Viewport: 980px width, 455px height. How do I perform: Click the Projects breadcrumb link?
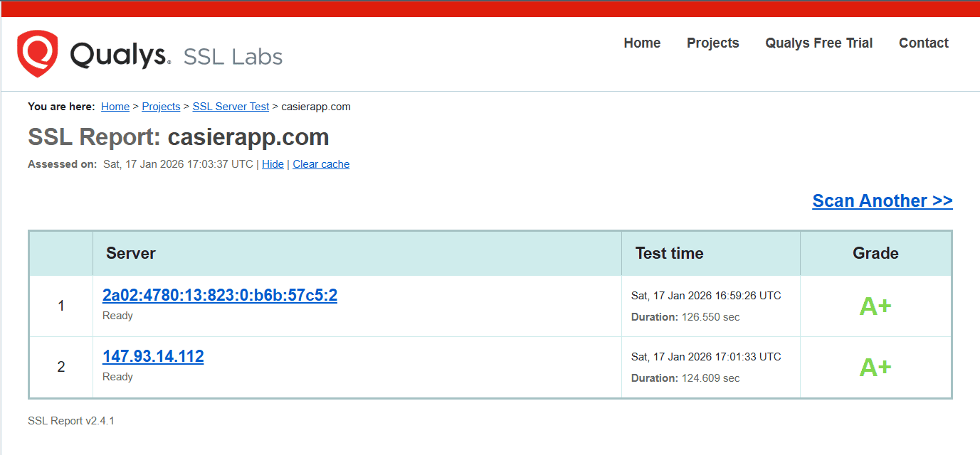coord(161,107)
